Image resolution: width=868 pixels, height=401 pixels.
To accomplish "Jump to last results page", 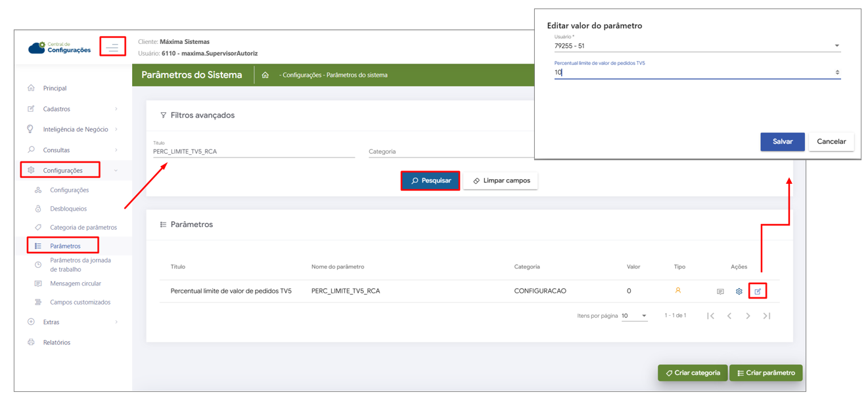I will [767, 316].
